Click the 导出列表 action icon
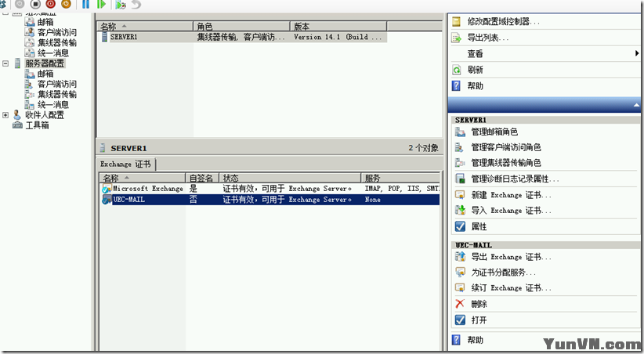Screen dimensions: 644x354 click(456, 38)
